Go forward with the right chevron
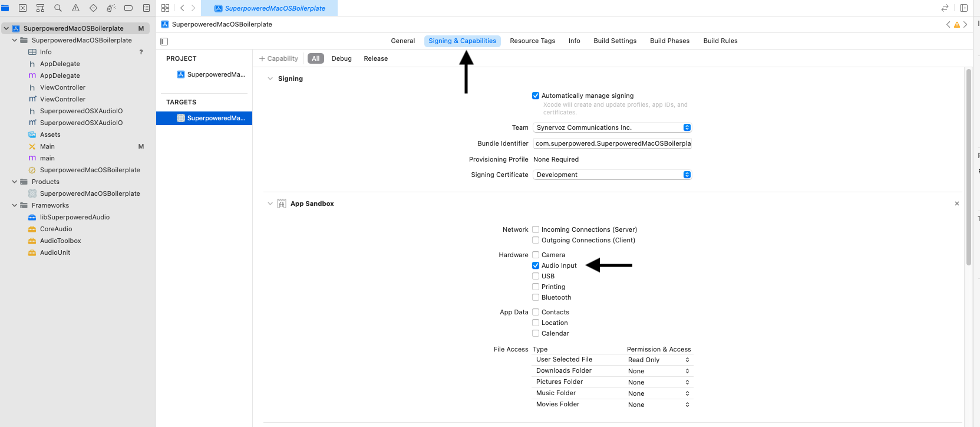 pyautogui.click(x=193, y=8)
